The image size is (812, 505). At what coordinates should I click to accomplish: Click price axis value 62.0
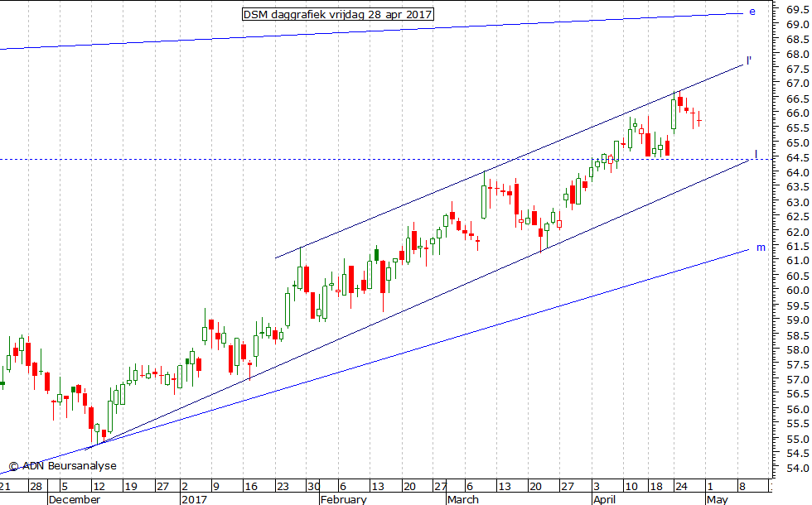click(x=798, y=232)
